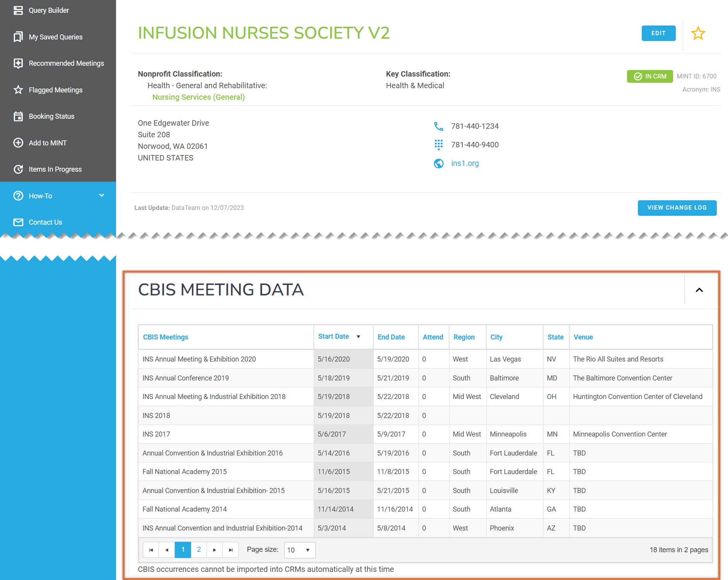This screenshot has height=580, width=728.
Task: Click the Flagged Meetings star icon
Action: pos(18,90)
